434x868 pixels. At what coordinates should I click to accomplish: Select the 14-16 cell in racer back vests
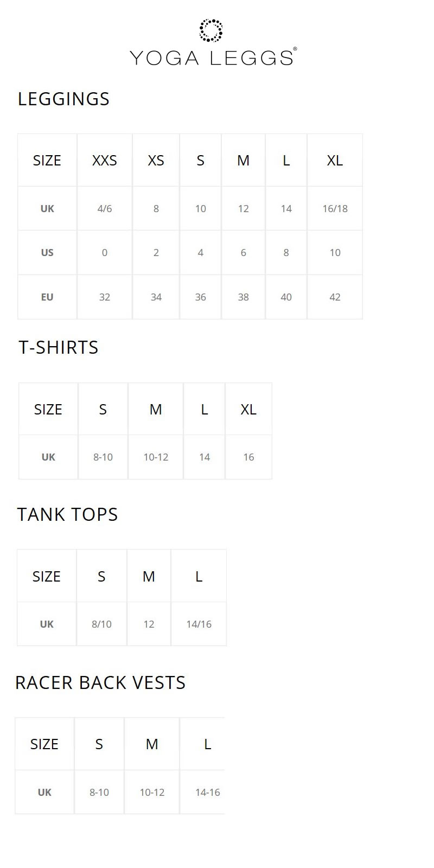207,792
